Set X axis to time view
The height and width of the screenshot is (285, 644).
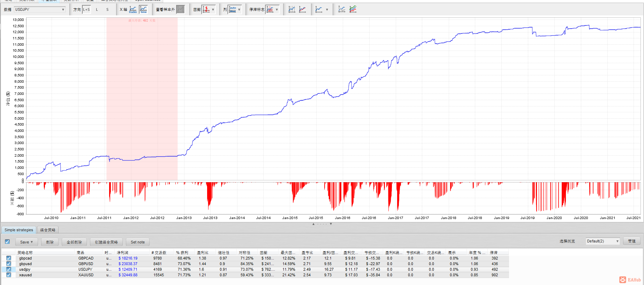click(x=143, y=9)
